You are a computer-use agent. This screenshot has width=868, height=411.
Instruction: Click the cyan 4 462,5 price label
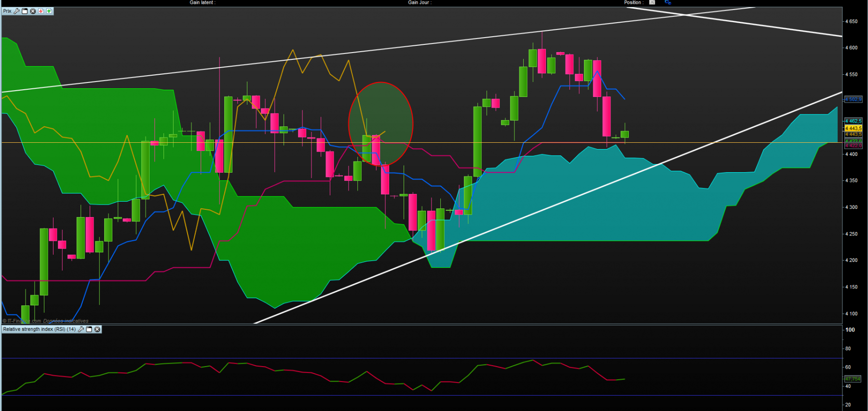coord(853,121)
